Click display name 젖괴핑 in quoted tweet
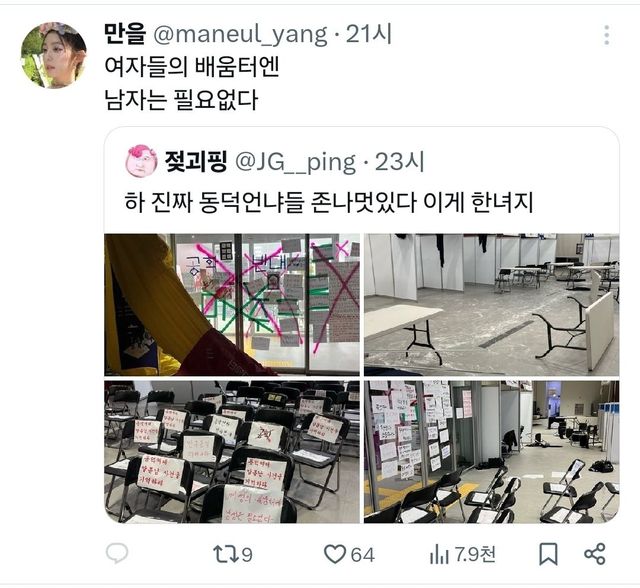The image size is (640, 588). point(196,161)
